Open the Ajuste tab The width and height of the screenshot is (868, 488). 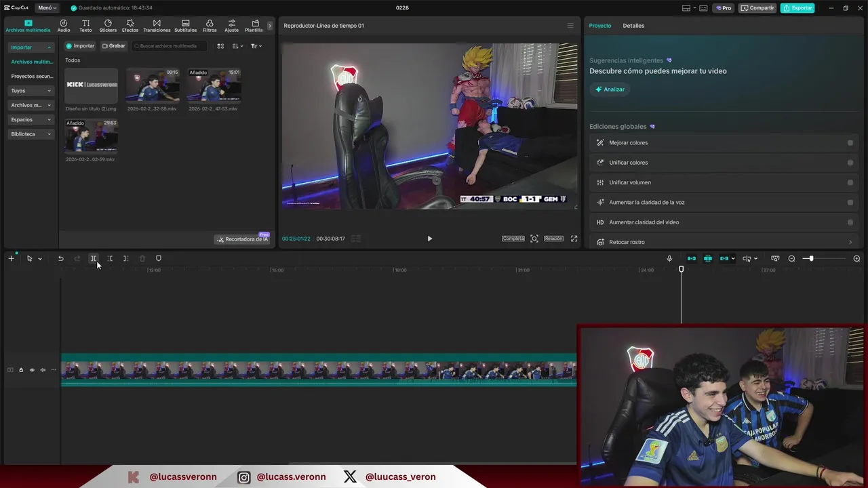[232, 26]
